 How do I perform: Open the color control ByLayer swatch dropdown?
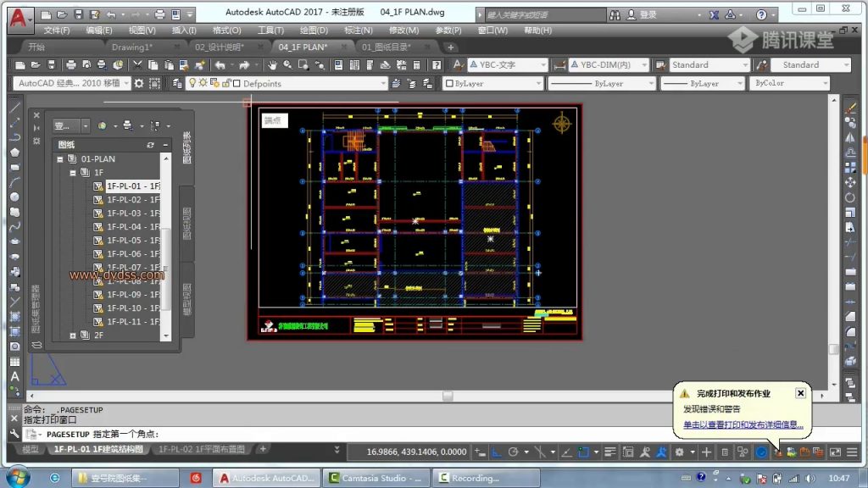click(493, 84)
